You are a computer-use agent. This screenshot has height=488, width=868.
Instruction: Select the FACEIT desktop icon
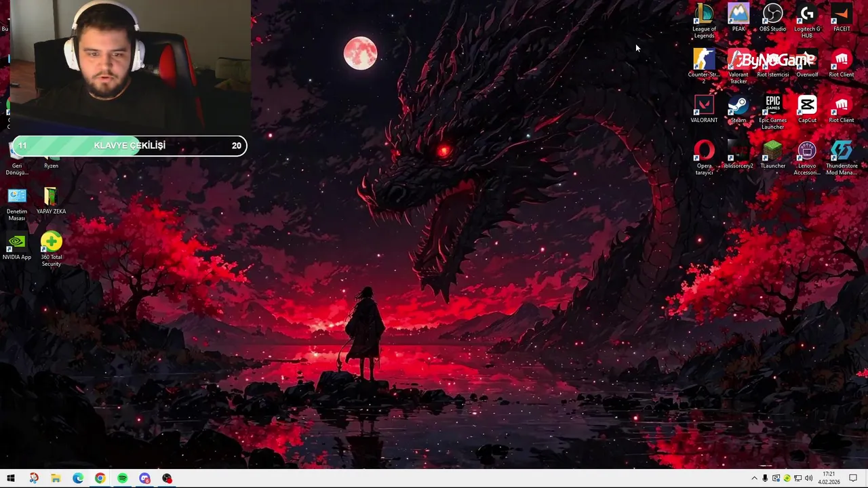(x=842, y=18)
